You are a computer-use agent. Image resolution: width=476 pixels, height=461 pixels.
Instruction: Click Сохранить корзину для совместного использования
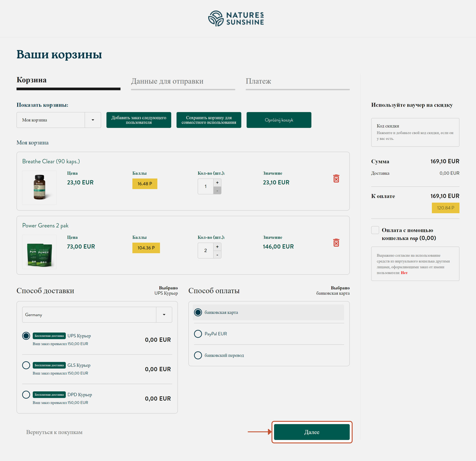pos(209,120)
